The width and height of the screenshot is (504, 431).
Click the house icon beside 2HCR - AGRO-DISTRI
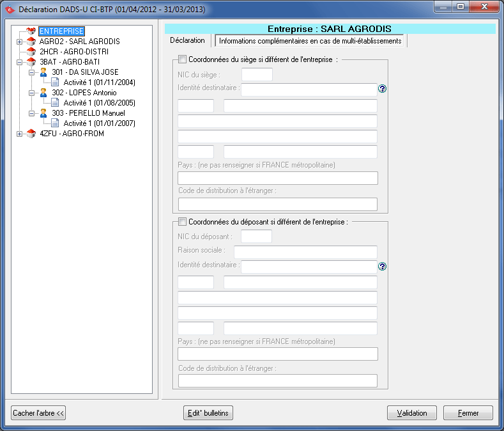click(x=31, y=52)
